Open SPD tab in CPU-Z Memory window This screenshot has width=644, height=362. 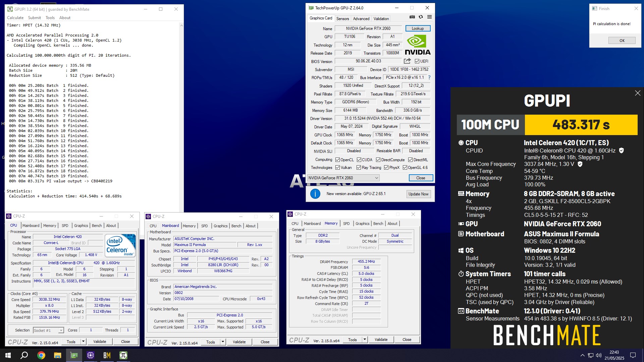[346, 224]
